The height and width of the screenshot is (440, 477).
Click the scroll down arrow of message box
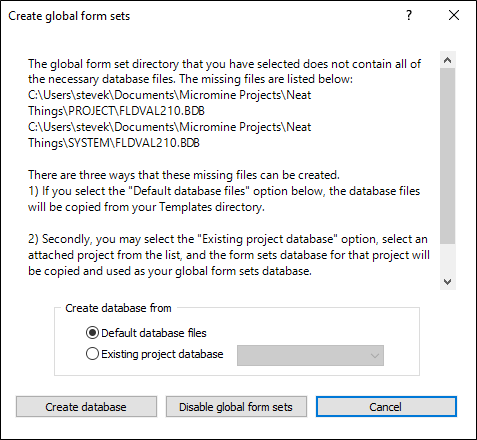point(447,282)
